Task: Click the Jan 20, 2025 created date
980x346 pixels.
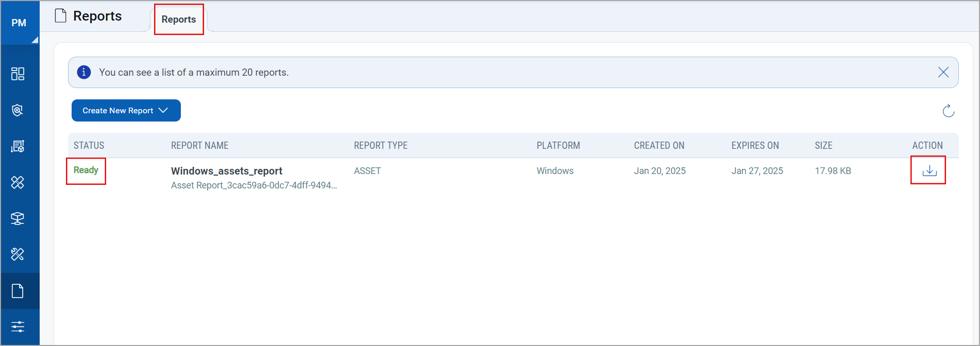Action: pyautogui.click(x=660, y=171)
